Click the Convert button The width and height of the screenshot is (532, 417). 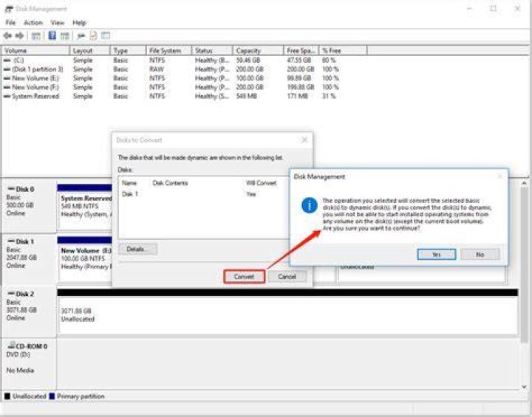[x=244, y=277]
